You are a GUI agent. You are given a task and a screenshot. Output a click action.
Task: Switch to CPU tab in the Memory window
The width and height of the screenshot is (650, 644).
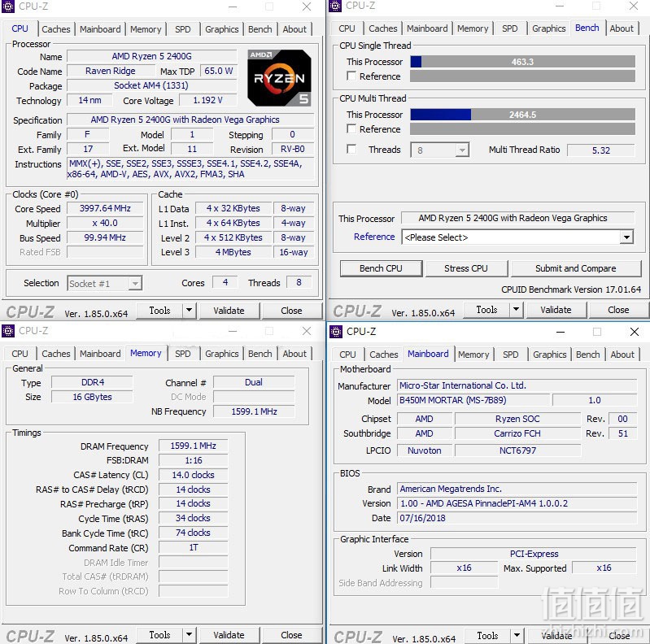[20, 354]
